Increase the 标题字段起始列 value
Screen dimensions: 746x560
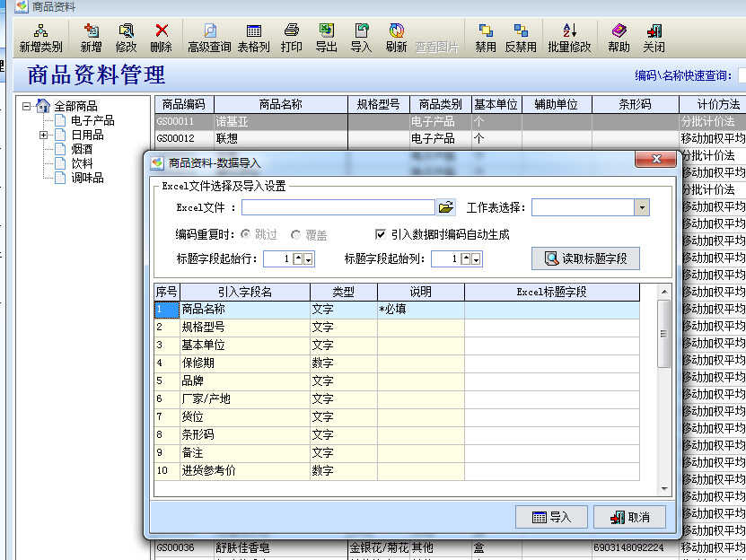466,258
